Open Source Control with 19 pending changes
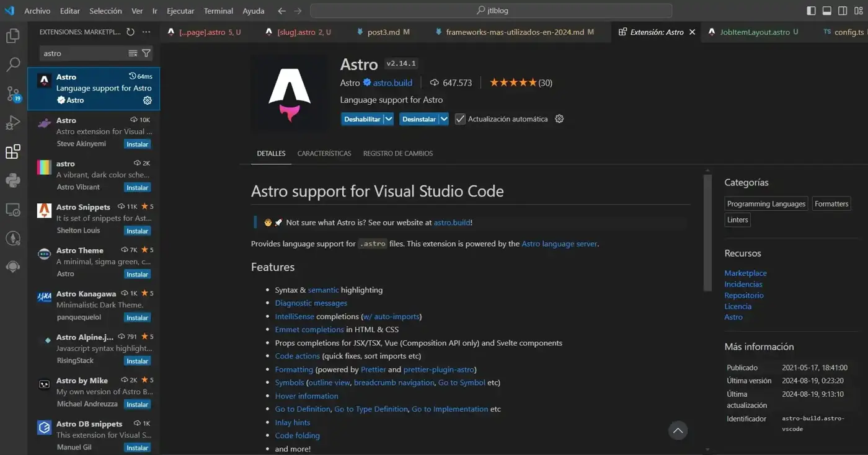868x455 pixels. point(13,94)
